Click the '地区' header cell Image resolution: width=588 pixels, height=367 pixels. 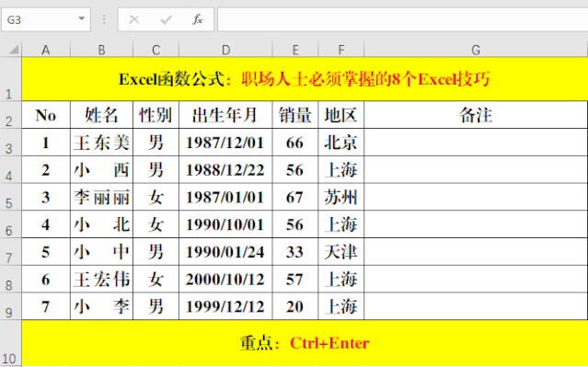(x=341, y=115)
